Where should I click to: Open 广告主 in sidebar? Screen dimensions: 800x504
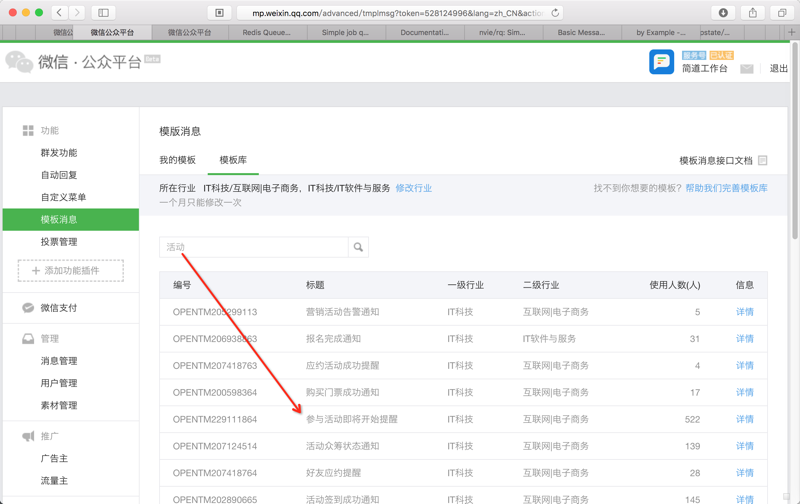(x=54, y=458)
